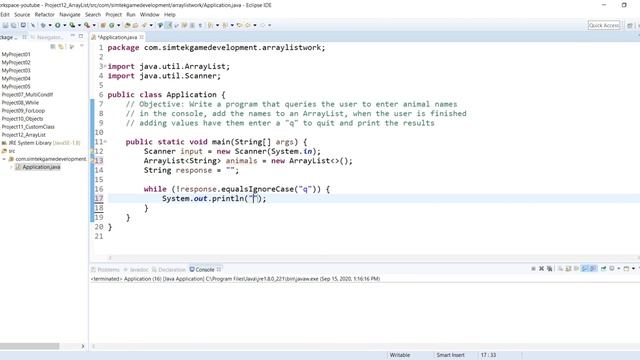Open the Debug button dropdown arrow
640x360 pixels.
[50, 25]
